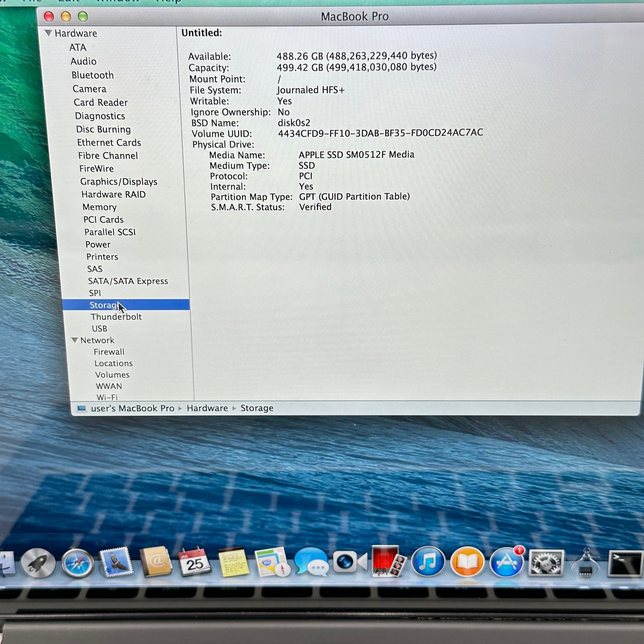Screen dimensions: 644x644
Task: Click "APPLE SSD SM0512F Media" text
Action: [x=356, y=155]
